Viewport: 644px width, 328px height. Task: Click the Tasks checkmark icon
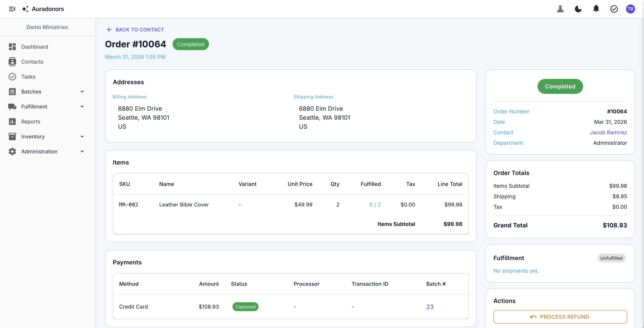click(x=13, y=77)
